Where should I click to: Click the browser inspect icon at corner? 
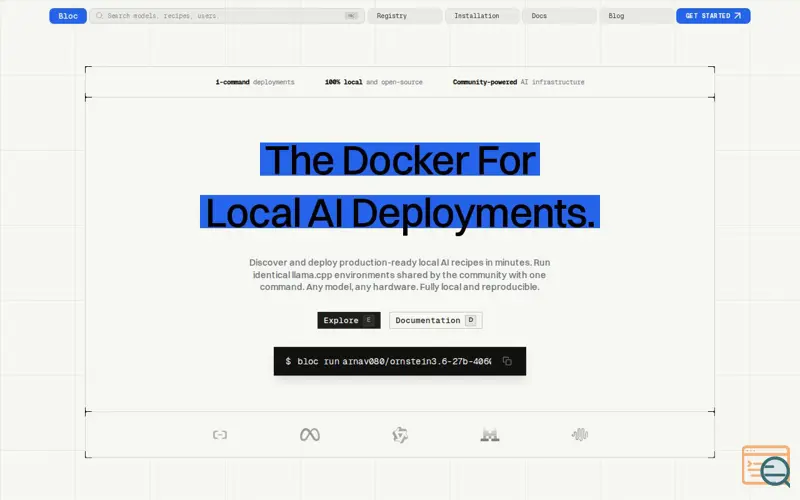click(766, 465)
